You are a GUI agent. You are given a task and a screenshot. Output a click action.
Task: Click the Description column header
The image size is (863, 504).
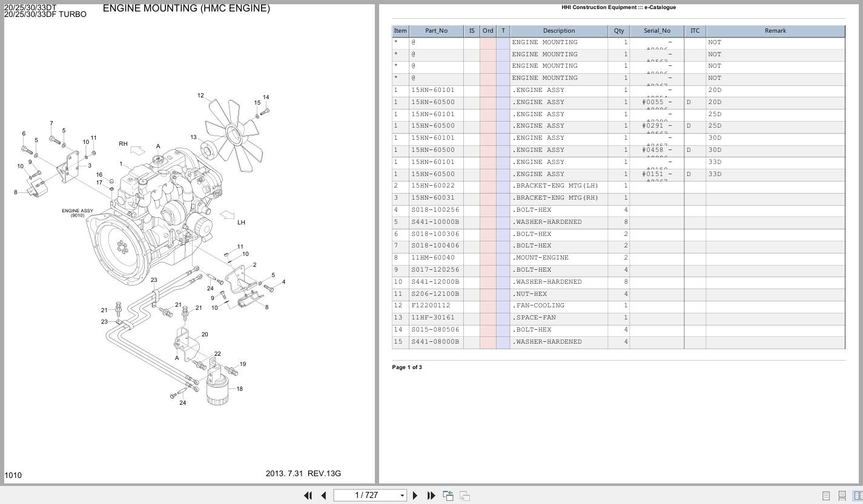pyautogui.click(x=559, y=31)
